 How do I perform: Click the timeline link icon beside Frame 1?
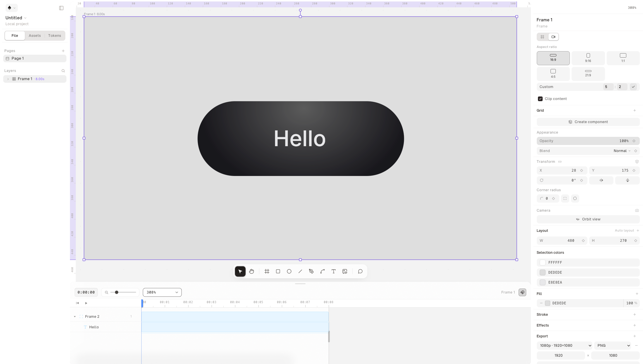pyautogui.click(x=522, y=292)
